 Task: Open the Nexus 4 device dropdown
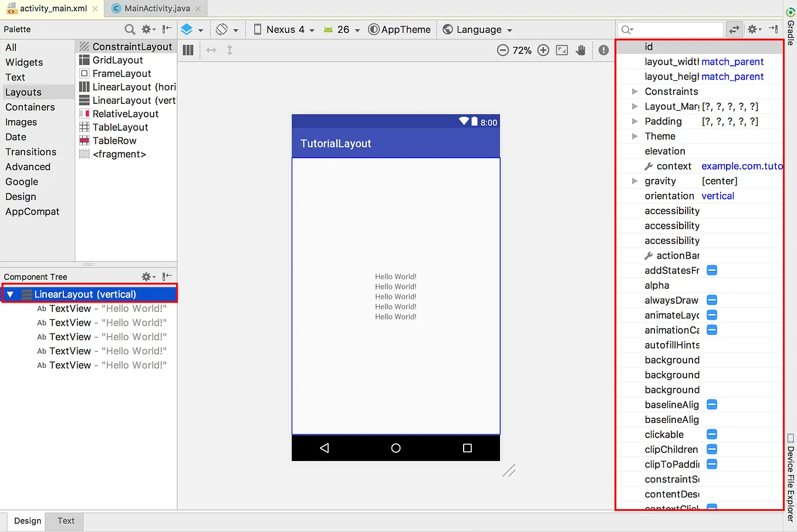point(283,28)
